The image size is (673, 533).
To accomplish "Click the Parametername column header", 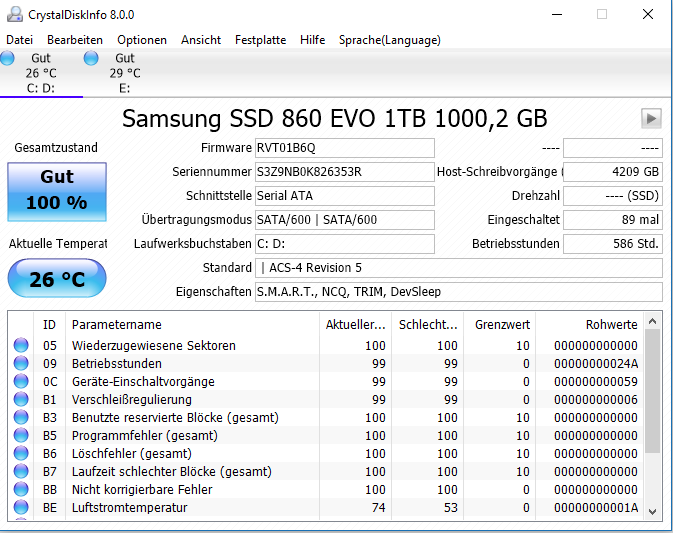I will click(x=193, y=324).
